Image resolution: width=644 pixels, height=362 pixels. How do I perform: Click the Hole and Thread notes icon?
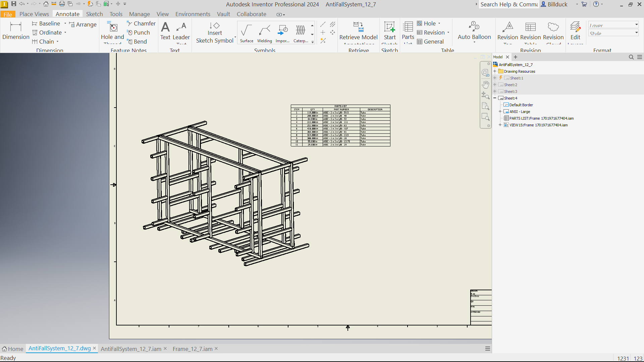(112, 32)
